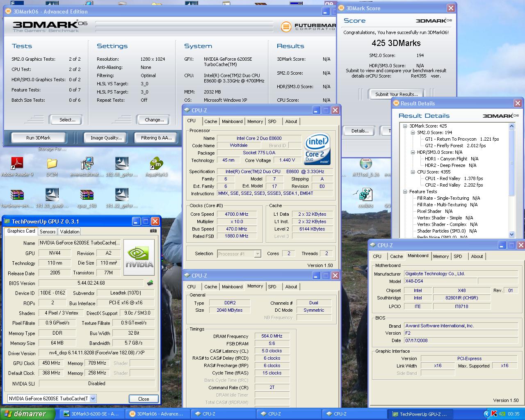Click the Result Details vertical scrollbar thumb

(x=512, y=162)
